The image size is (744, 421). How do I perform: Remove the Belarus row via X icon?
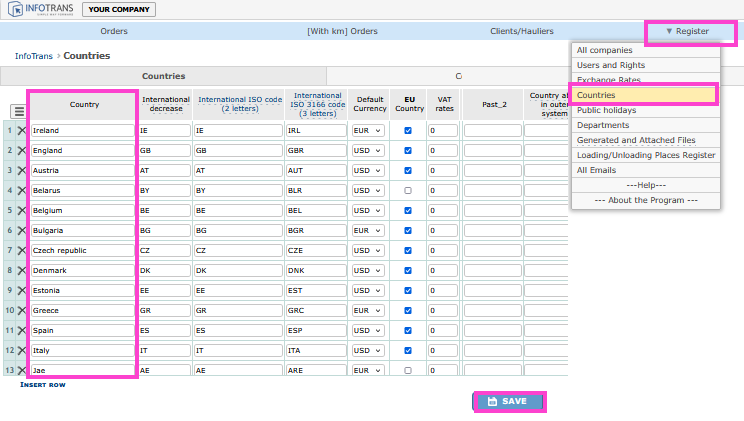point(21,190)
